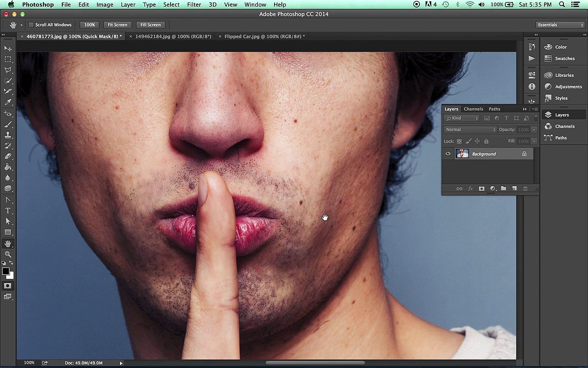The height and width of the screenshot is (368, 588).
Task: Select the Clone Stamp tool
Action: coord(8,135)
